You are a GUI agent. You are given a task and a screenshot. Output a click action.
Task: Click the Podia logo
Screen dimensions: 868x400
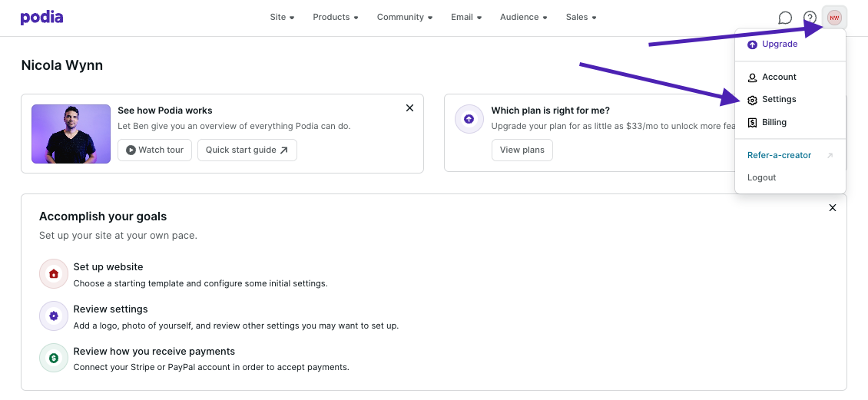41,18
